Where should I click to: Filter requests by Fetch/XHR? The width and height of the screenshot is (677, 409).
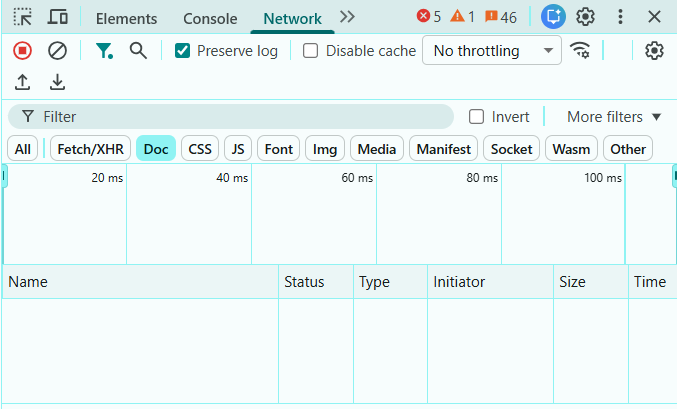[x=90, y=149]
